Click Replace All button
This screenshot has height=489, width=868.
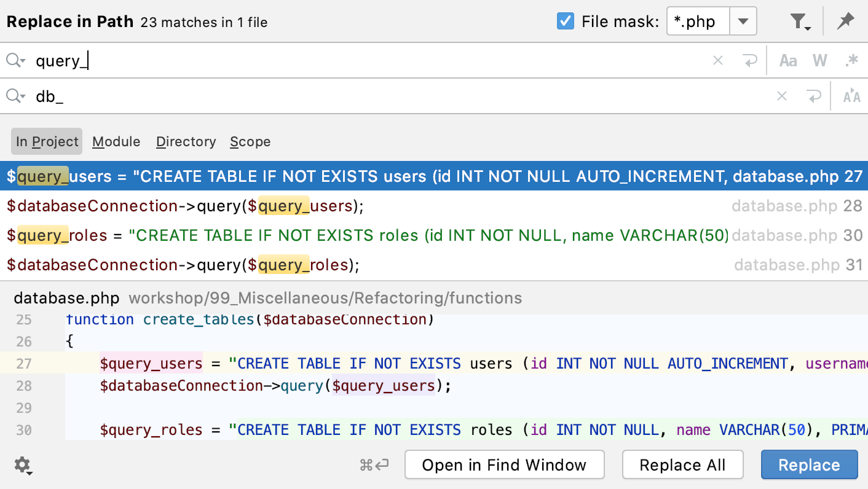click(682, 465)
